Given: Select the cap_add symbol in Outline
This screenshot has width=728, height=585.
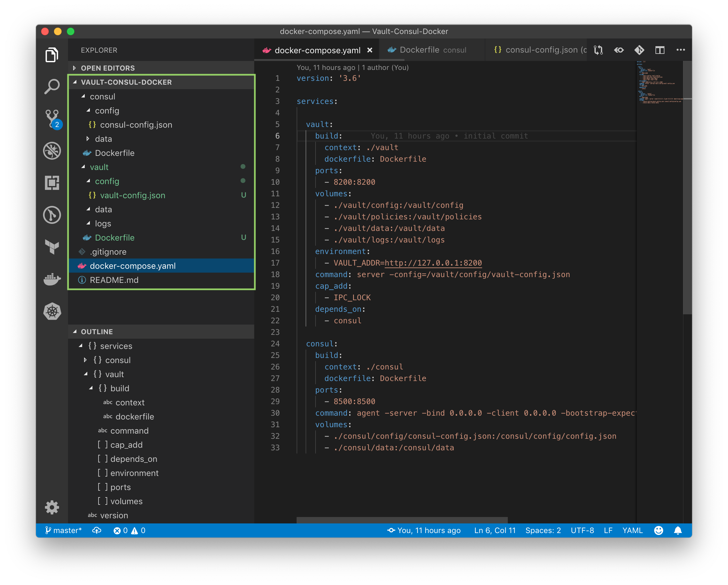Looking at the screenshot, I should pyautogui.click(x=161, y=445).
